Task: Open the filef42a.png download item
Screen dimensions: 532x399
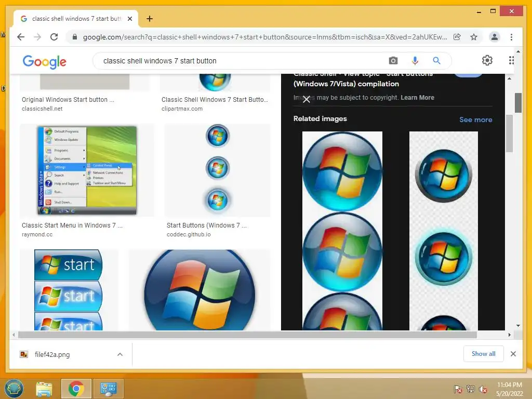Action: pos(52,354)
